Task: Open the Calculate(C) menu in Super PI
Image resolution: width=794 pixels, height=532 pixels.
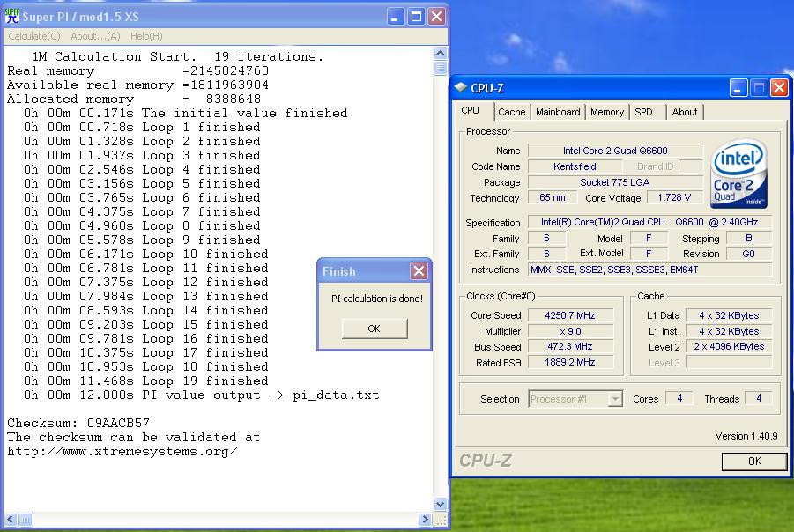Action: (33, 36)
